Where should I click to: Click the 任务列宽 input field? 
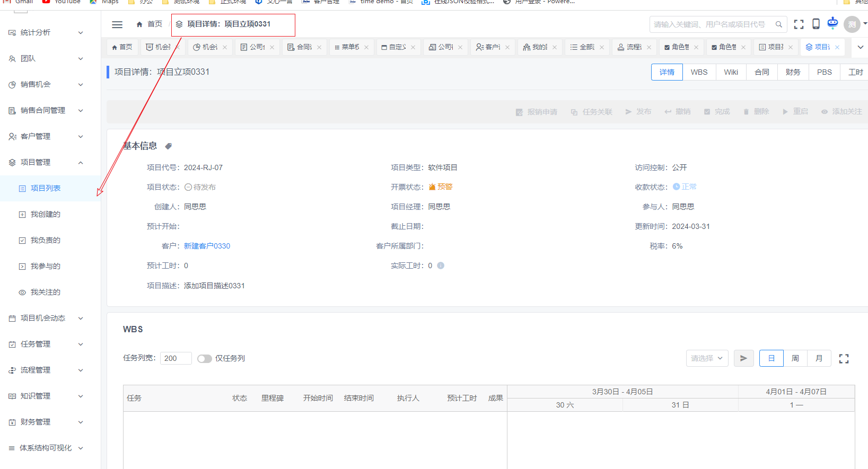pyautogui.click(x=176, y=358)
